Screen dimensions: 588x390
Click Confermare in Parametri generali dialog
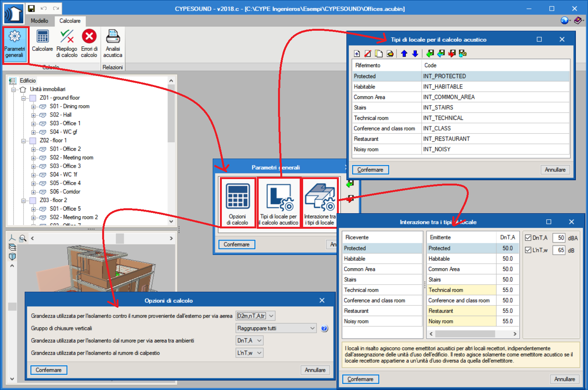point(237,244)
